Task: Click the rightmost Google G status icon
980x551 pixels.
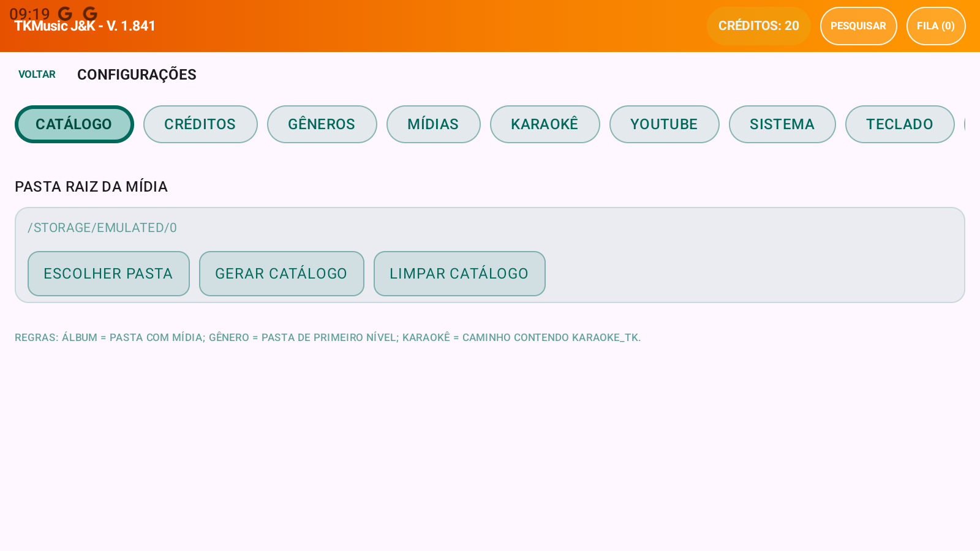Action: click(90, 13)
